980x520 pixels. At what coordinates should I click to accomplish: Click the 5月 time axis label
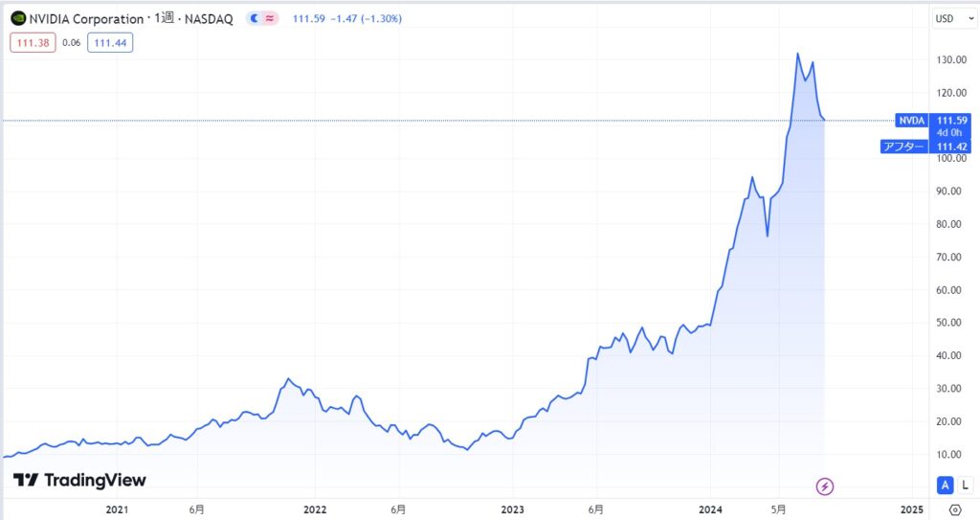pyautogui.click(x=778, y=509)
